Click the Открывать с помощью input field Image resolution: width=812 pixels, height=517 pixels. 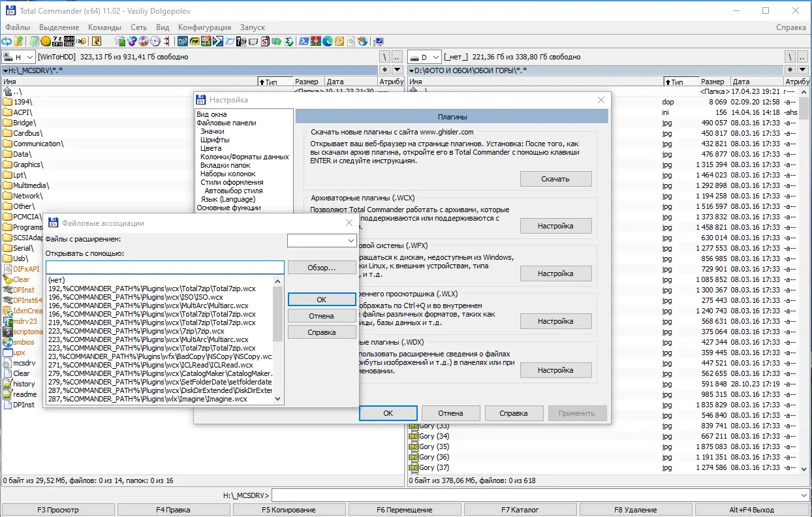tap(165, 268)
